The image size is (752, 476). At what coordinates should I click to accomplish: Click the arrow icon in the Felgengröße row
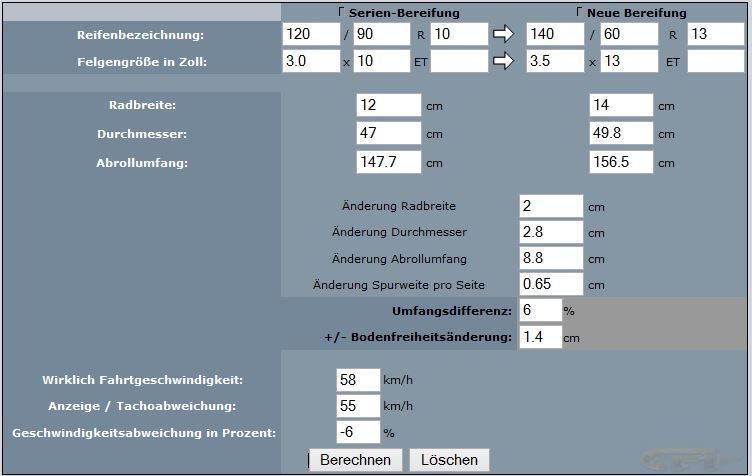pos(503,62)
